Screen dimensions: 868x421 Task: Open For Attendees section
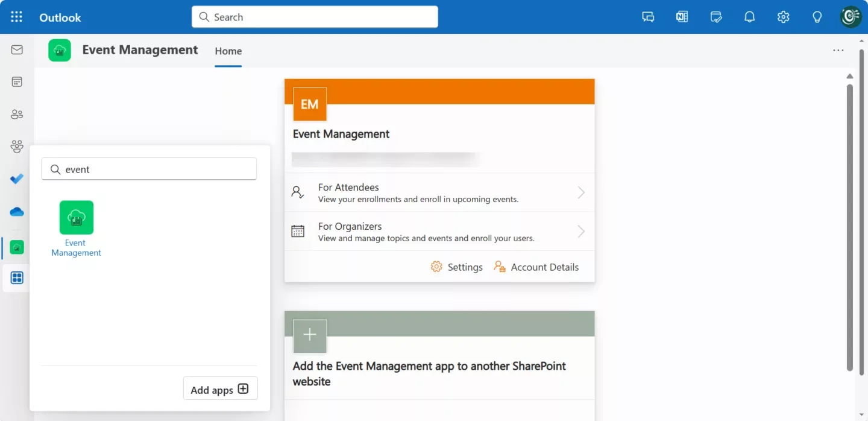point(439,192)
